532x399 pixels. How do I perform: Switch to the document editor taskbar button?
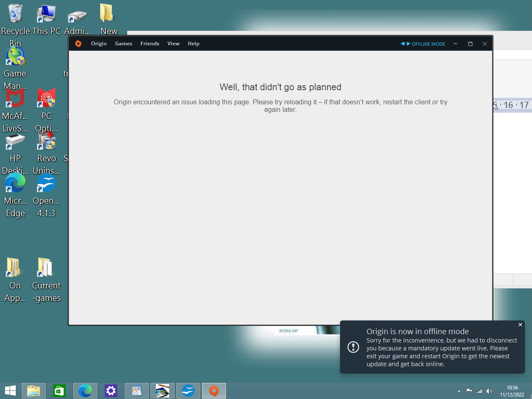click(x=137, y=391)
